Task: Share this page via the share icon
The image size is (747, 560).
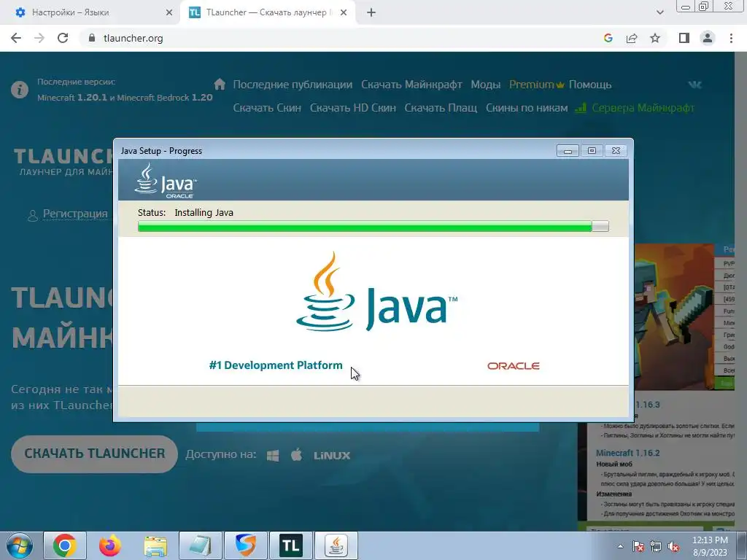Action: (632, 38)
